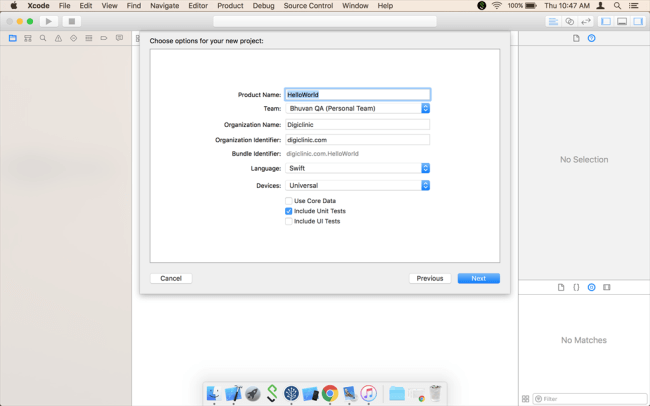Open the Devices dropdown showing Universal
This screenshot has height=406, width=650.
tap(357, 185)
